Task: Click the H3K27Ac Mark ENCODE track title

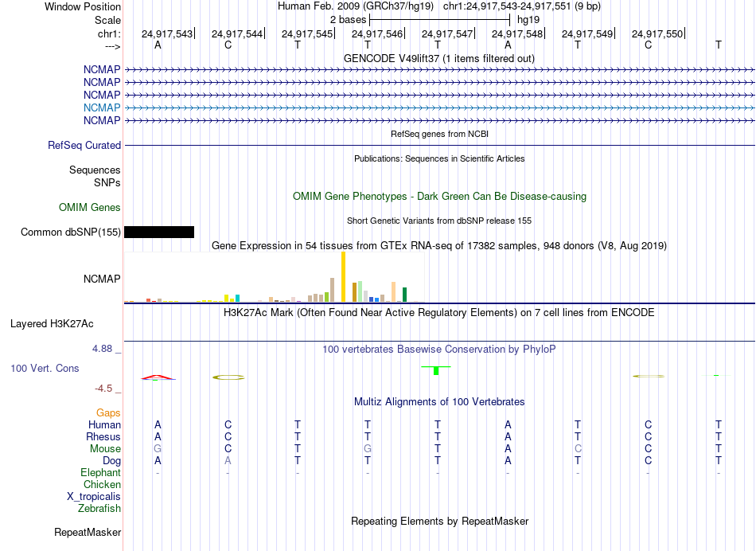Action: (439, 313)
